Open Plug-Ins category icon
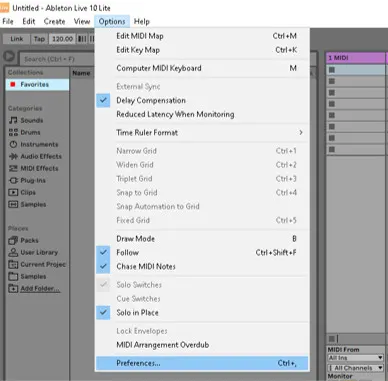This screenshot has width=388, height=381. 13,180
